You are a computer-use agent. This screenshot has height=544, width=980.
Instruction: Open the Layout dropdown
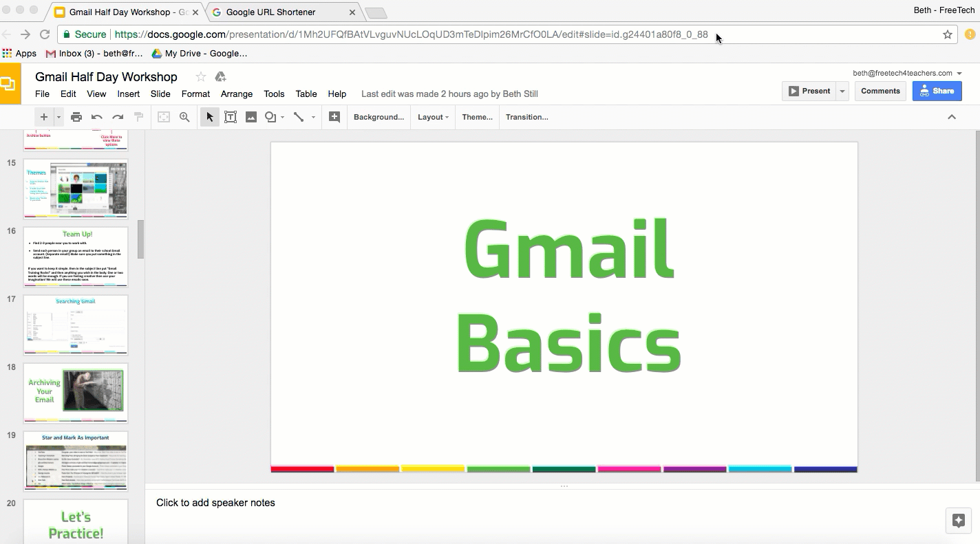coord(433,117)
